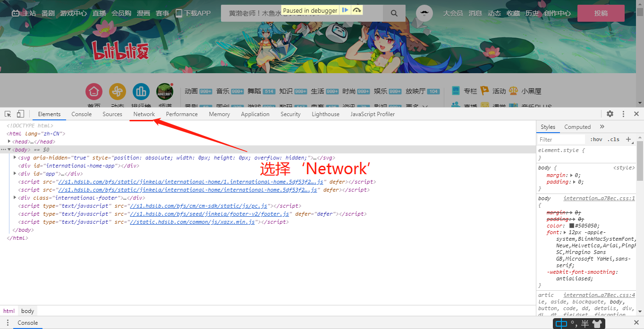Toggle the device toolbar icon
The height and width of the screenshot is (329, 644).
click(x=20, y=114)
